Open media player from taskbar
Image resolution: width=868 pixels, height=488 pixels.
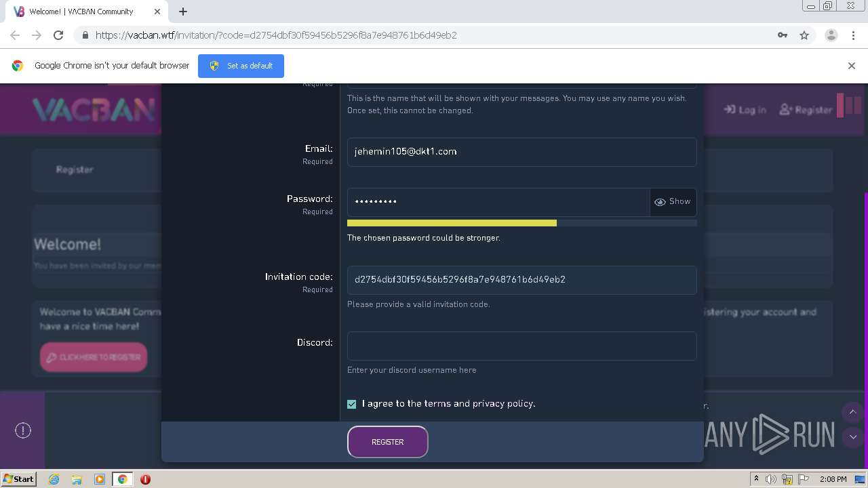click(100, 479)
